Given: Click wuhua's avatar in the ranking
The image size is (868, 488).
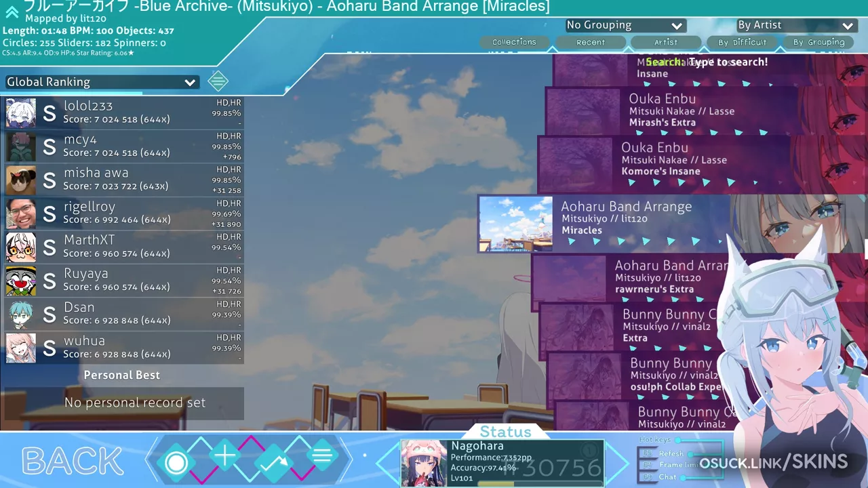Looking at the screenshot, I should [x=21, y=348].
